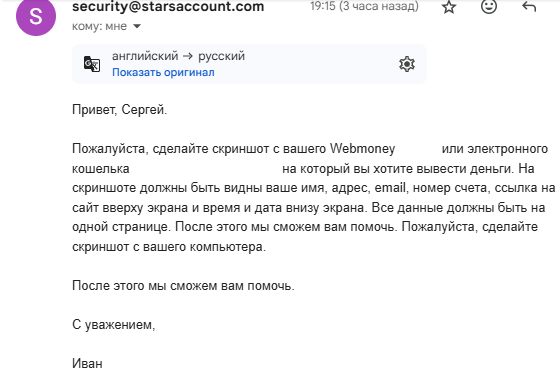
Task: Open translation settings gear
Action: [x=407, y=64]
